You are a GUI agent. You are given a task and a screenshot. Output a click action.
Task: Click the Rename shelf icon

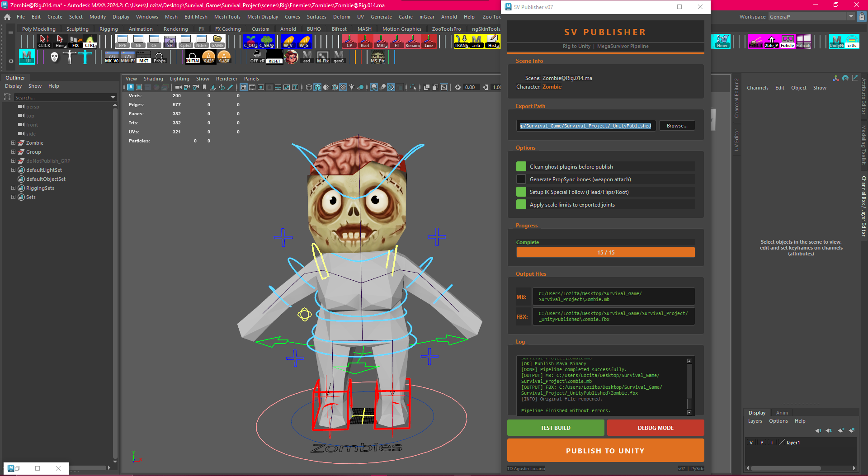[x=412, y=42]
